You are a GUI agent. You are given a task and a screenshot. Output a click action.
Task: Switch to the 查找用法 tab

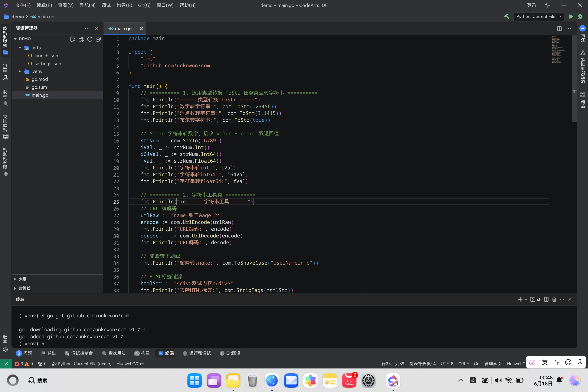(114, 353)
